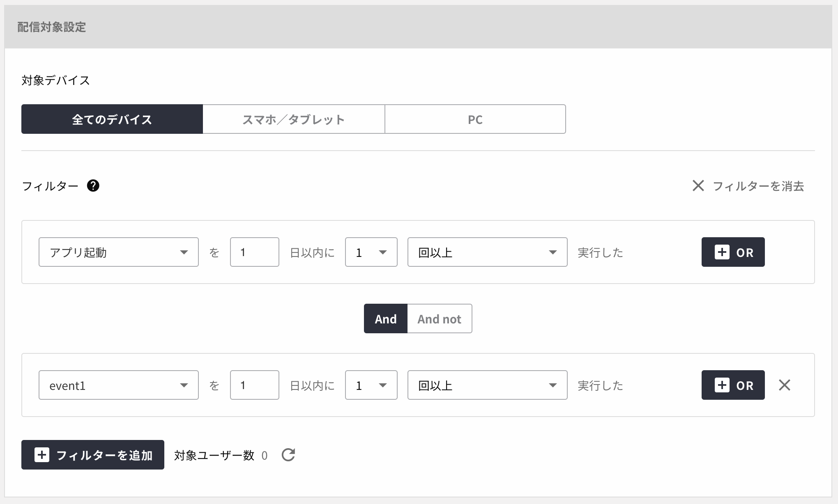Open 回以上 dropdown in event1 row
This screenshot has height=504, width=838.
coord(488,385)
